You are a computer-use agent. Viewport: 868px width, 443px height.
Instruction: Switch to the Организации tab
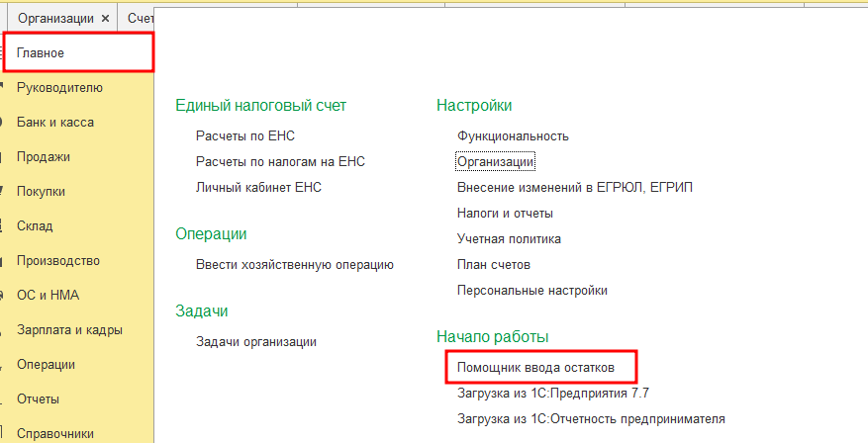click(x=55, y=18)
